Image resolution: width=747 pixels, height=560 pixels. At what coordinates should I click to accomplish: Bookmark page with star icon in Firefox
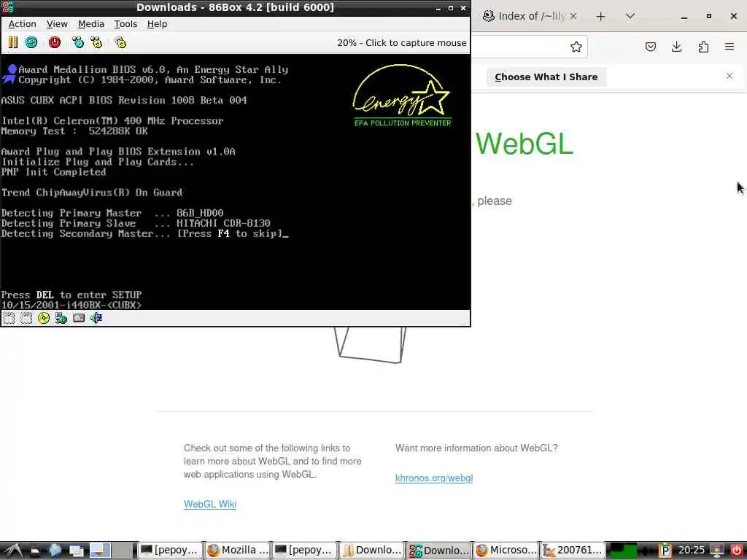[576, 47]
